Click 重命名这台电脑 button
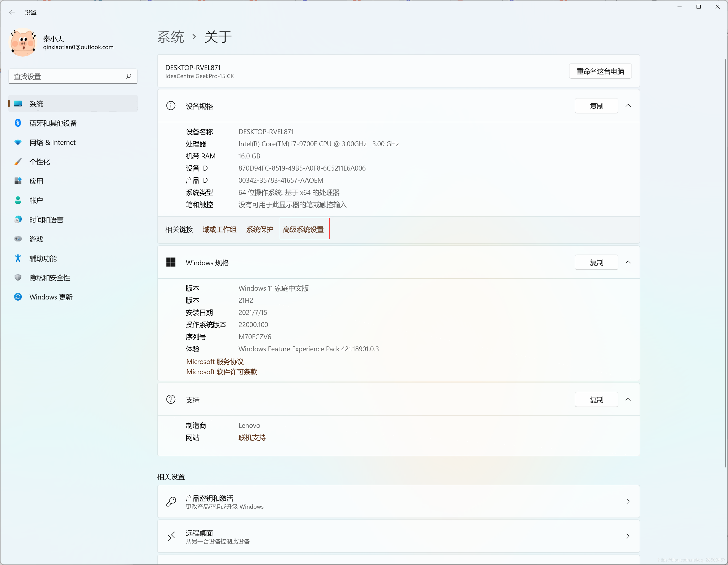The width and height of the screenshot is (728, 565). (600, 71)
